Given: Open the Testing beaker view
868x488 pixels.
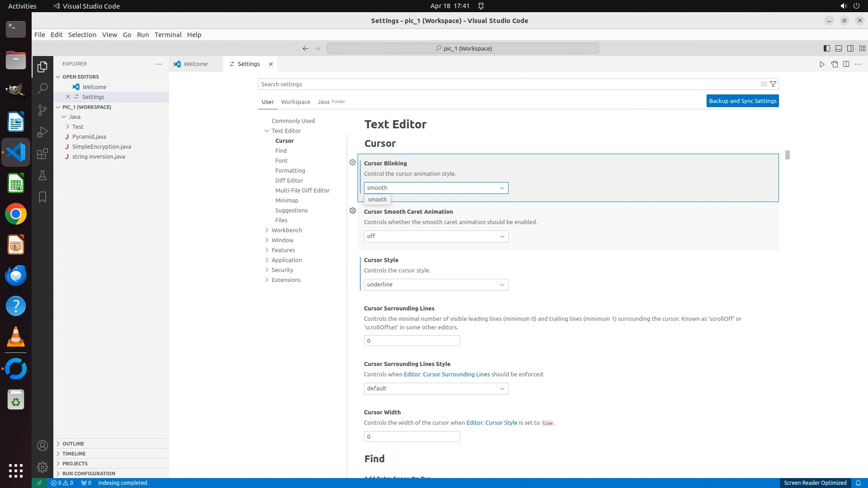Looking at the screenshot, I should point(42,175).
